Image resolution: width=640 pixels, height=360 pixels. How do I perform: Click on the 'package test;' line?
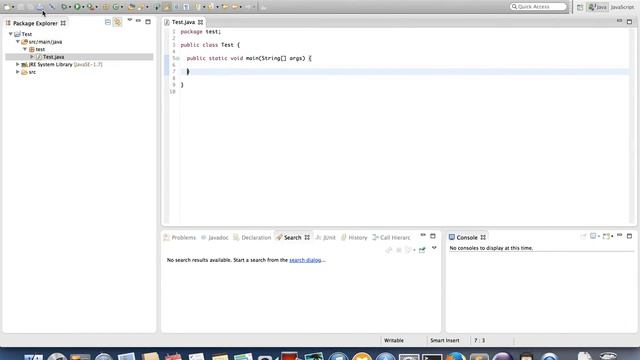[x=200, y=31]
